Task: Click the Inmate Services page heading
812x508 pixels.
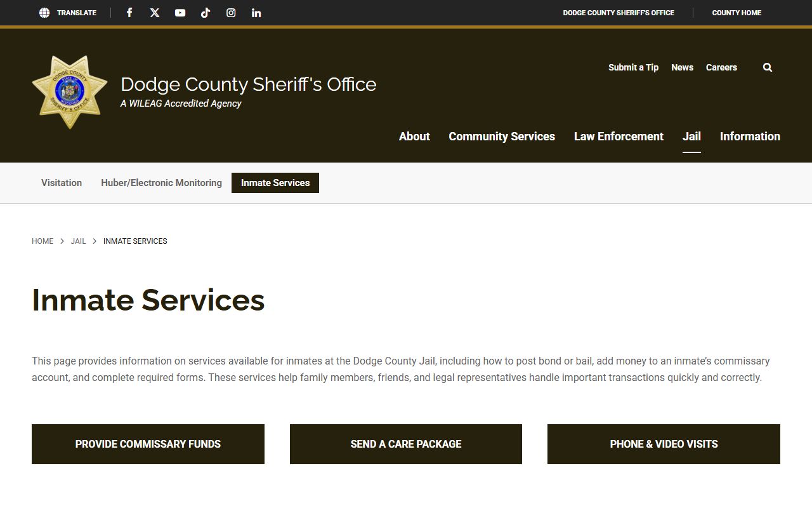Action: [x=148, y=300]
